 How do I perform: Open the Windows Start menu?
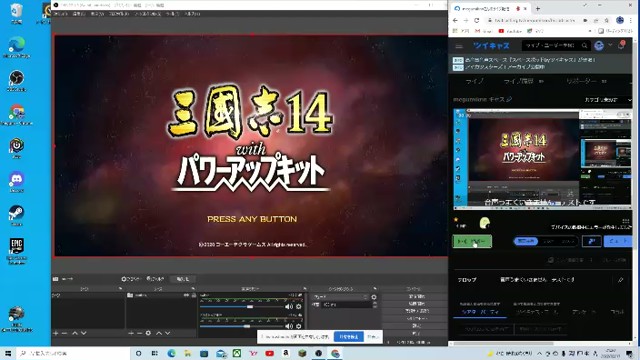pos(8,353)
